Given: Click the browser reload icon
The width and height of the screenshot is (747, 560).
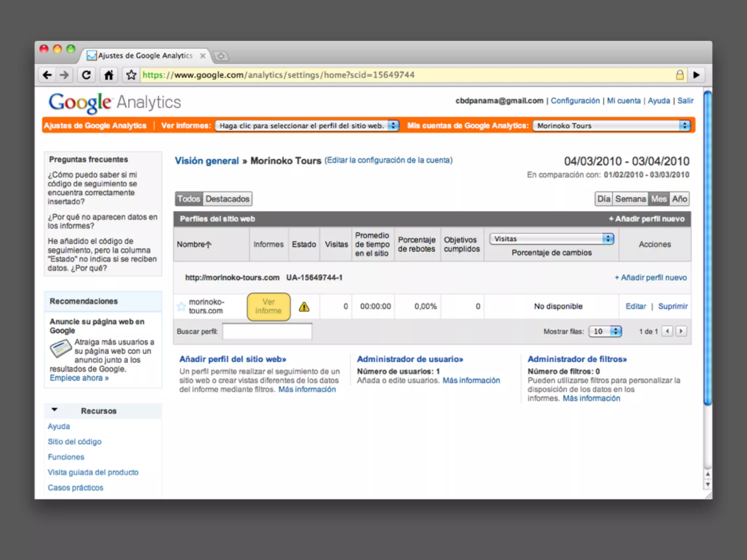Looking at the screenshot, I should tap(86, 75).
